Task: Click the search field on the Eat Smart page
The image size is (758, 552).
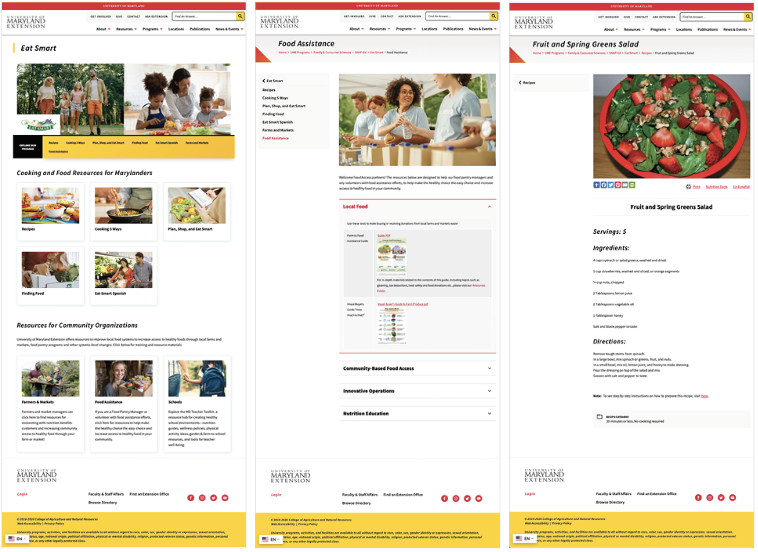Action: [204, 16]
